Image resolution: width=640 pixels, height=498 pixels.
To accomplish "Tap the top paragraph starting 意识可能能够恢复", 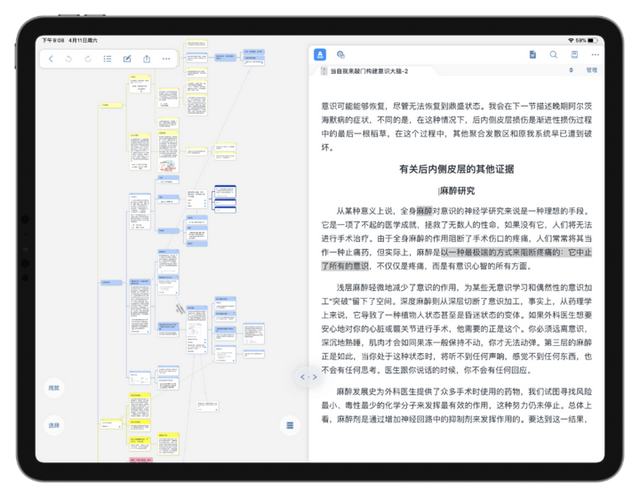I will pos(456,127).
